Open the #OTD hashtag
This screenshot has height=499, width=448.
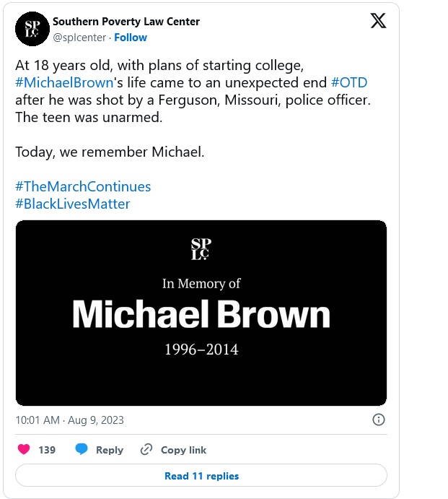click(349, 82)
